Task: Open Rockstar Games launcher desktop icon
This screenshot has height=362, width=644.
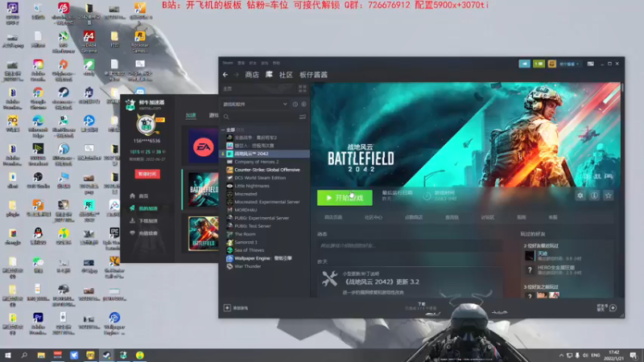Action: (x=140, y=43)
